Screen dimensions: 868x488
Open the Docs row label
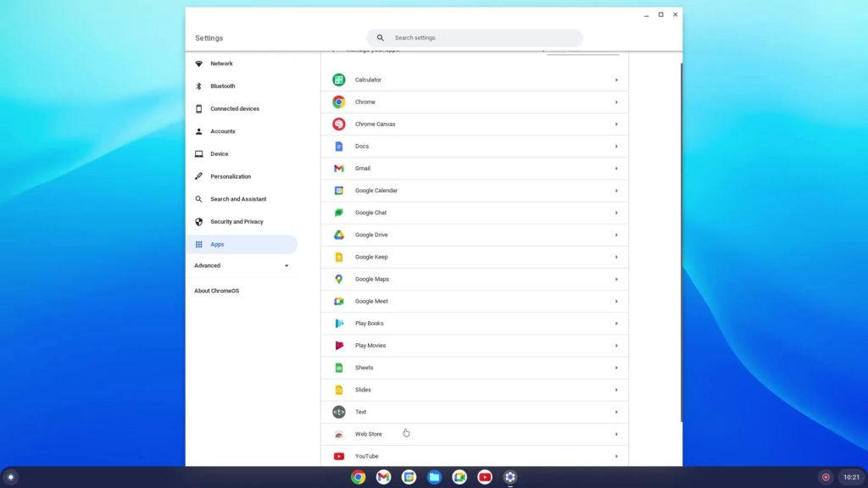(362, 146)
